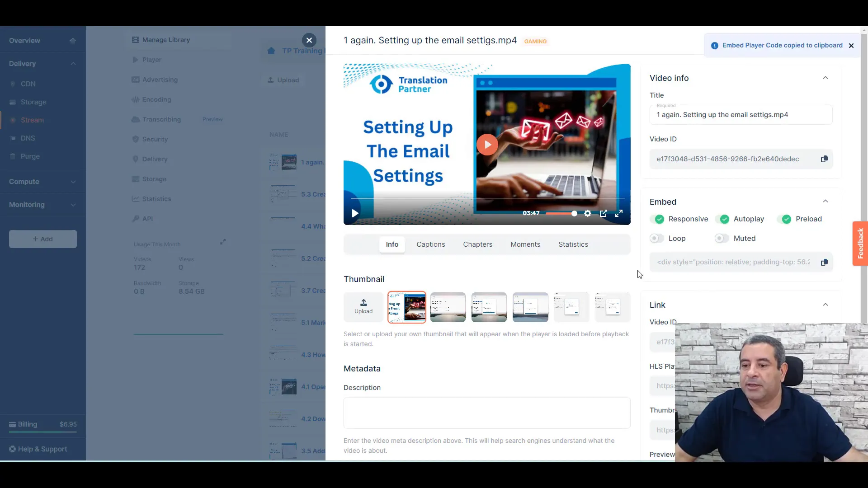
Task: Click the play button on video
Action: pyautogui.click(x=487, y=145)
